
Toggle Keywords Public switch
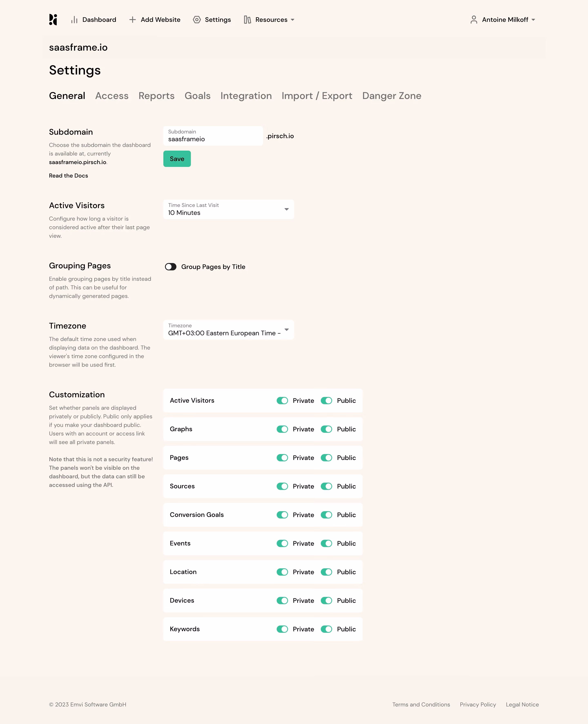click(x=326, y=629)
